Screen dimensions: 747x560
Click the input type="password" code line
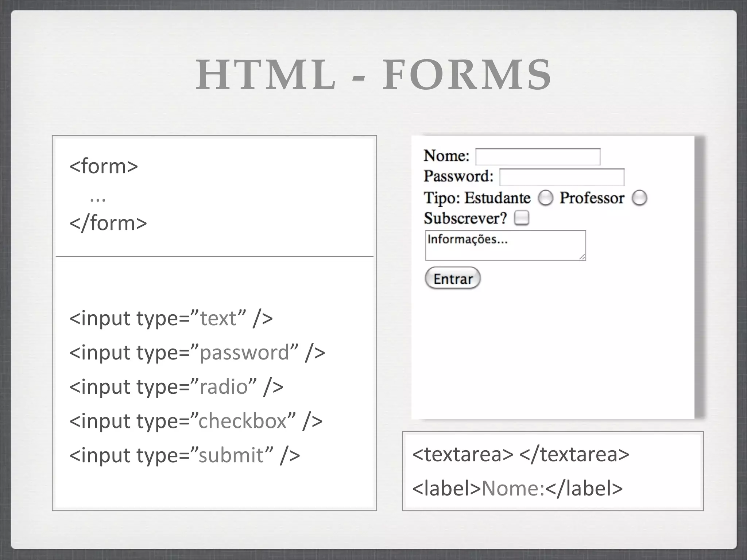click(x=197, y=353)
